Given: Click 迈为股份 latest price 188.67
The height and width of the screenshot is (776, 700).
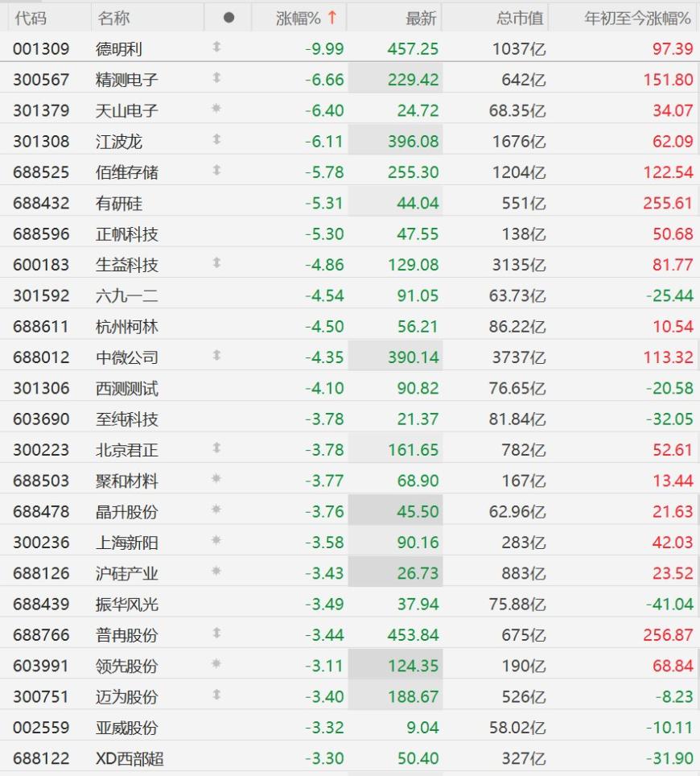Looking at the screenshot, I should pyautogui.click(x=413, y=697).
